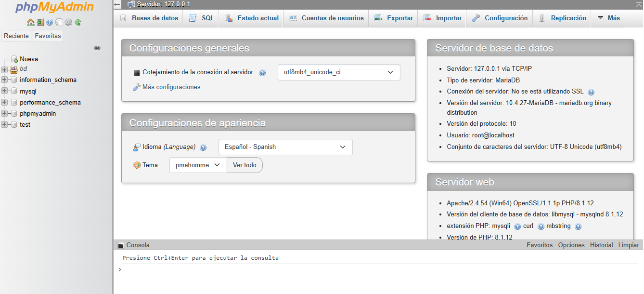Image resolution: width=644 pixels, height=294 pixels.
Task: Open help icon beside server collation dropdown
Action: coord(262,72)
